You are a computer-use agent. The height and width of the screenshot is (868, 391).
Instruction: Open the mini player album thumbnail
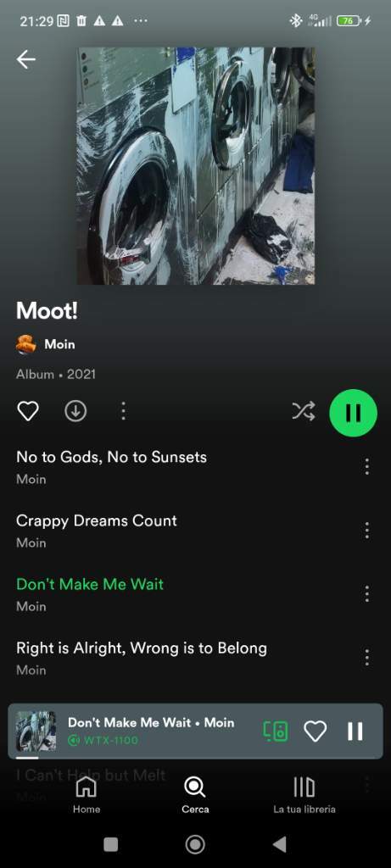36,731
